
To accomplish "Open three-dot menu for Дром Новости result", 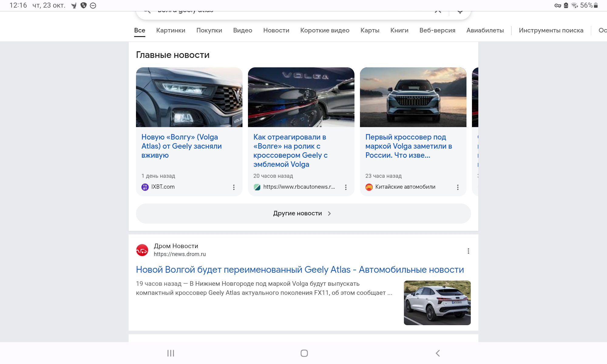I will (x=468, y=251).
